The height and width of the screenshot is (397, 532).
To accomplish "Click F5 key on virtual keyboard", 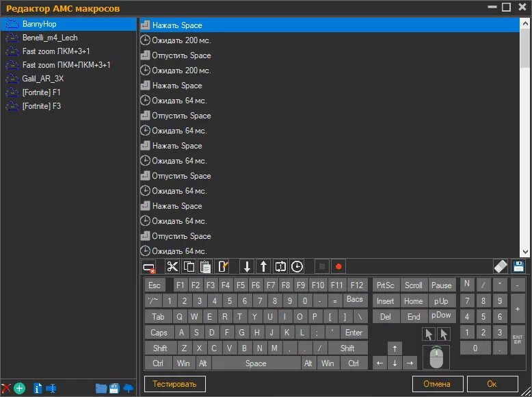I will tap(241, 285).
